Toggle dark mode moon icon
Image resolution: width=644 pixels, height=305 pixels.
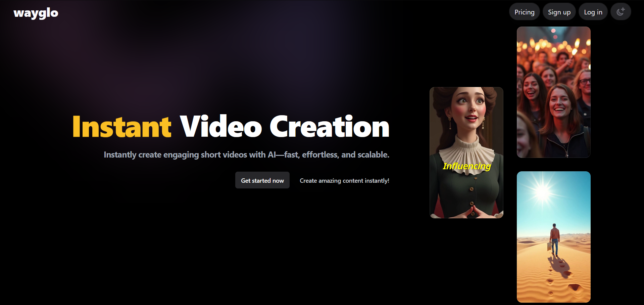[621, 12]
